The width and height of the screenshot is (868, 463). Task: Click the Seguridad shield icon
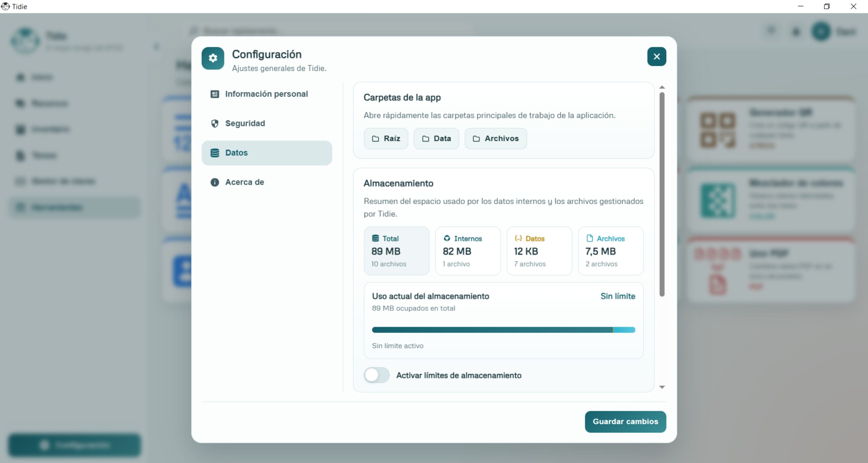click(x=215, y=123)
